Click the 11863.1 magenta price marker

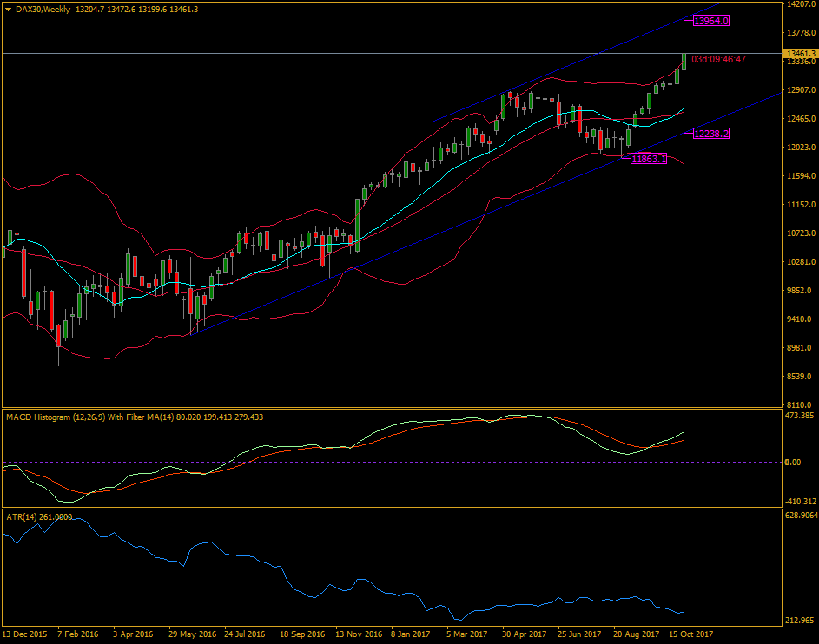[646, 158]
